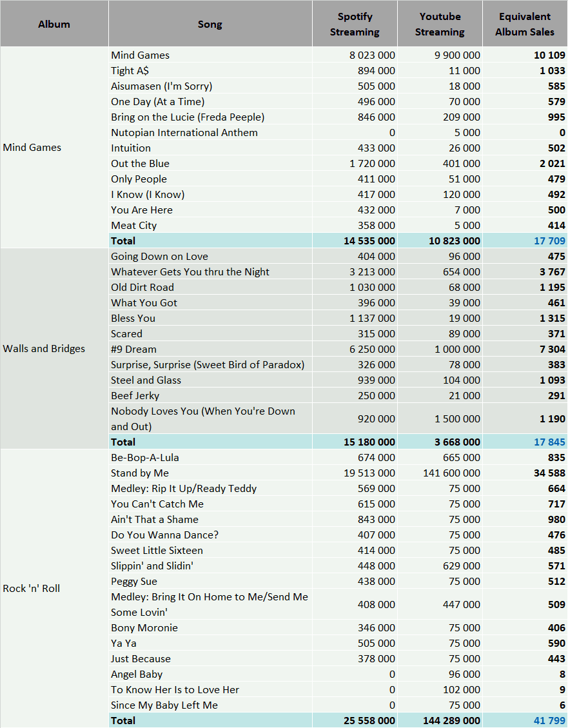Click Youtube total 144 289 000
The width and height of the screenshot is (568, 728).
[440, 720]
